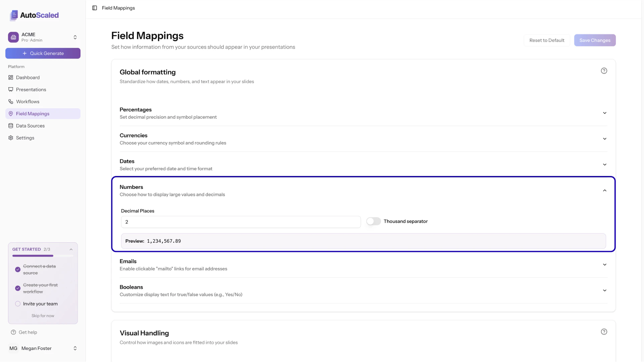The width and height of the screenshot is (644, 362).
Task: Click the Data Sources database icon
Action: coord(10,126)
